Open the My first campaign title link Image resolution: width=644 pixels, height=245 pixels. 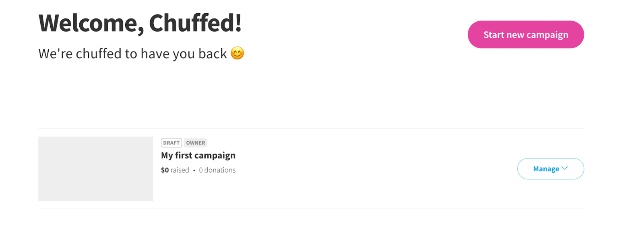[198, 155]
